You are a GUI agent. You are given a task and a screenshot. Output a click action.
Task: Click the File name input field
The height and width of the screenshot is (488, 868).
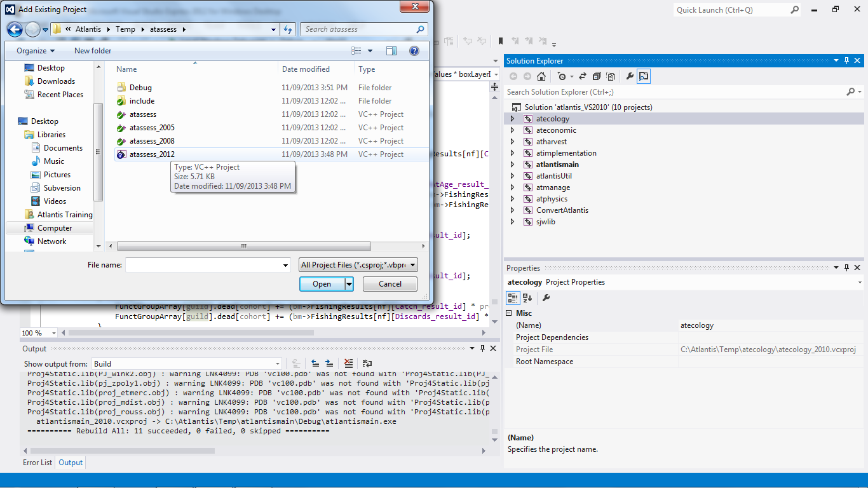click(207, 265)
